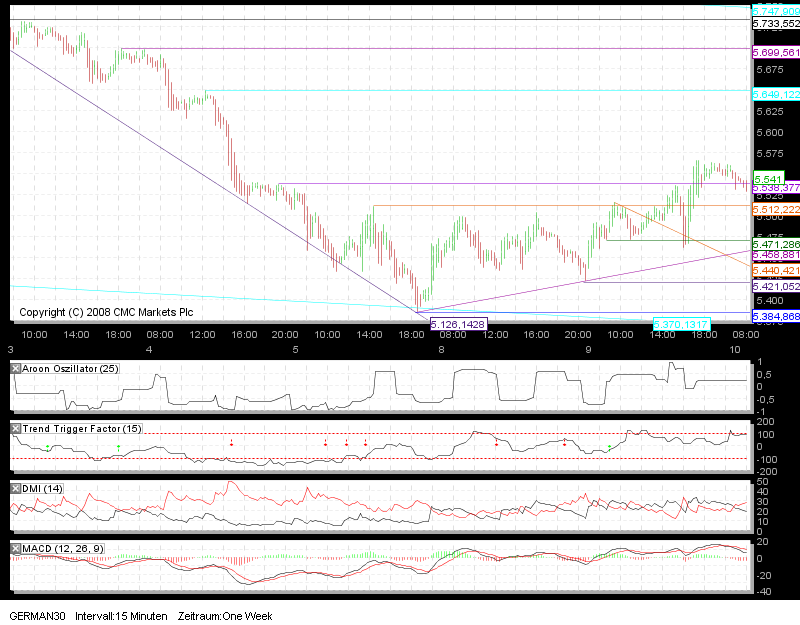This screenshot has width=800, height=625.
Task: Close the MACD (12, 26, 9) panel
Action: pos(16,549)
